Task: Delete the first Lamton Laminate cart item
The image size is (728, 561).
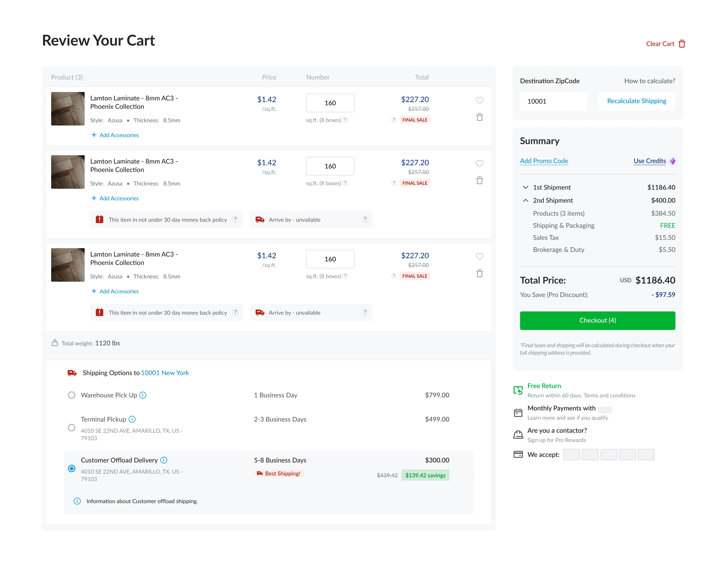Action: (x=479, y=117)
